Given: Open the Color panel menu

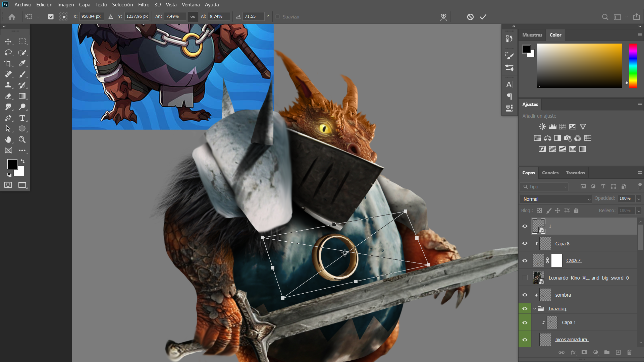Looking at the screenshot, I should 640,35.
